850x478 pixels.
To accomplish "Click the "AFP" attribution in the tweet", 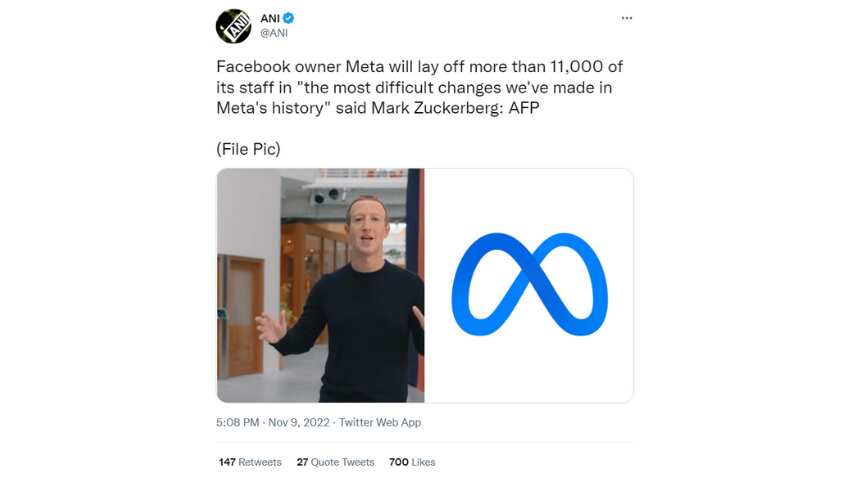I will [524, 108].
